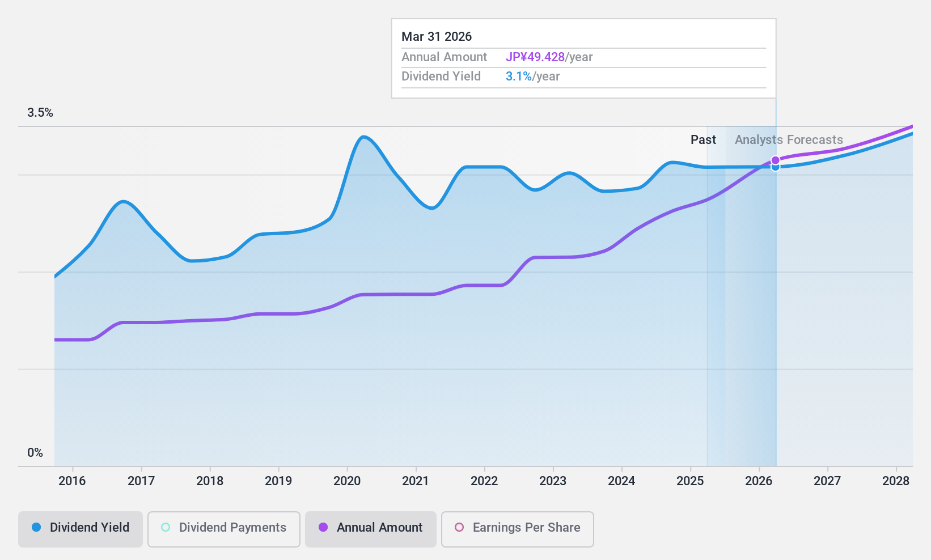
Task: Click the 2028 x-axis label
Action: click(x=896, y=481)
